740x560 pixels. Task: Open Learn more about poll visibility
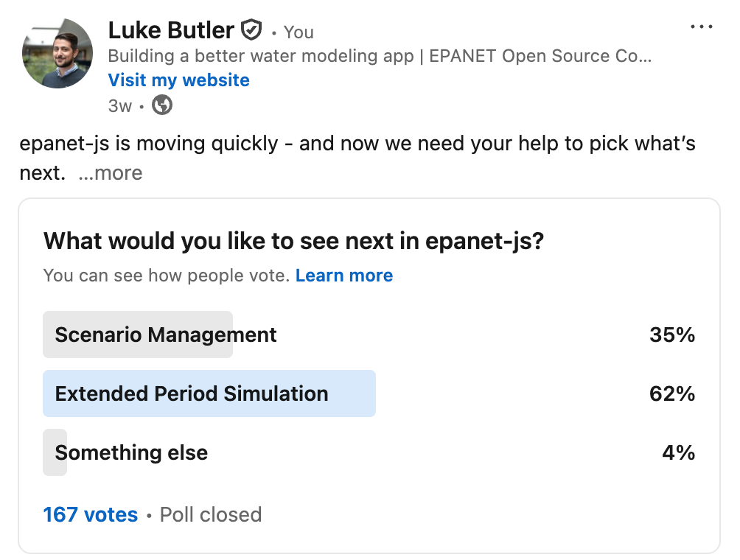tap(343, 275)
